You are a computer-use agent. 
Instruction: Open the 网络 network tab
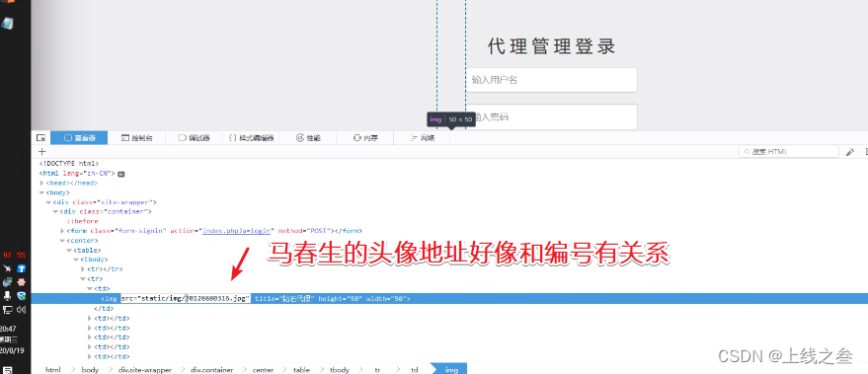click(x=422, y=138)
